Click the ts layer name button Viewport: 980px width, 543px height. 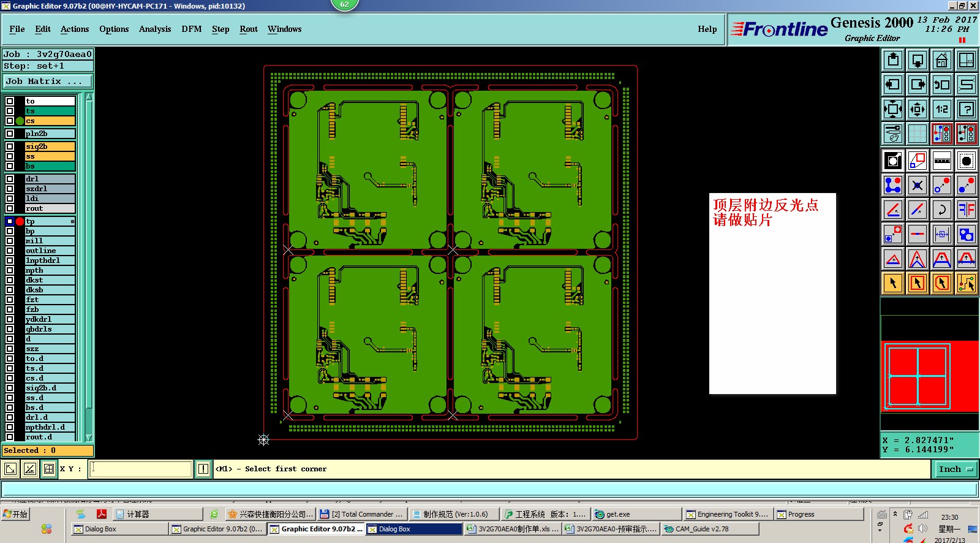(x=50, y=111)
